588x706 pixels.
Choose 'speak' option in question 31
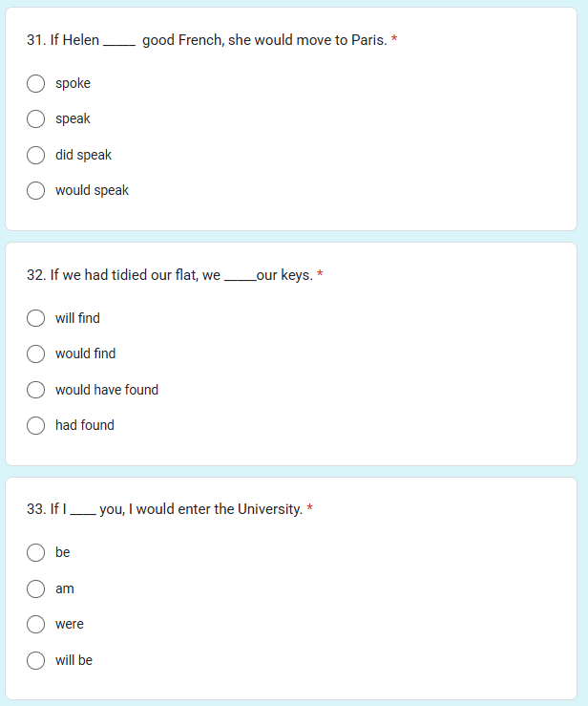35,119
